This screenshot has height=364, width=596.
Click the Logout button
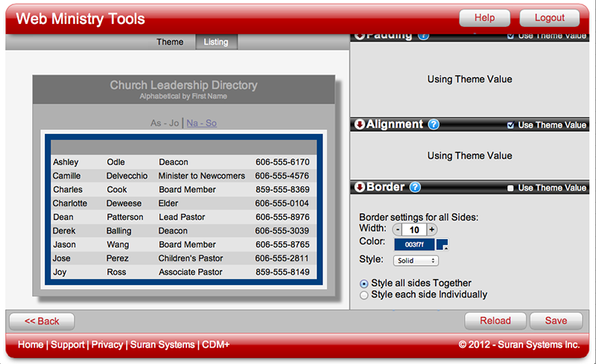(549, 18)
